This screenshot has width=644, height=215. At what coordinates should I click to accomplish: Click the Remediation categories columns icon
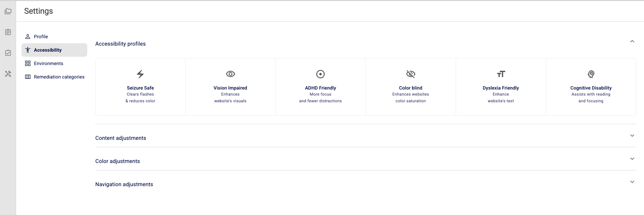(28, 77)
